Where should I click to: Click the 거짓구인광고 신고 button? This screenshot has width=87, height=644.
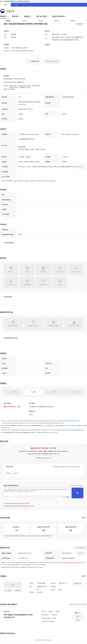pyautogui.click(x=81, y=548)
